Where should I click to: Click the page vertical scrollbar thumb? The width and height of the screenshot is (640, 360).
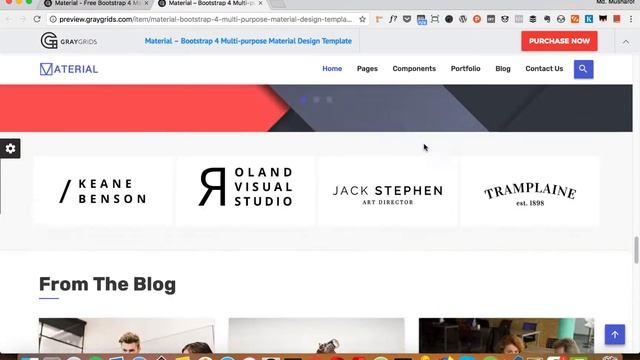coord(636,250)
